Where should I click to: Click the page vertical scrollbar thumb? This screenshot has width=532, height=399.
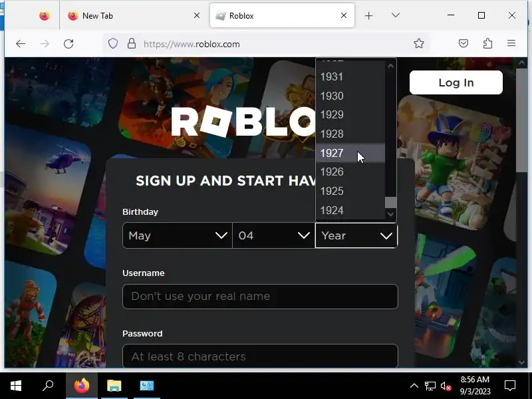pyautogui.click(x=521, y=120)
